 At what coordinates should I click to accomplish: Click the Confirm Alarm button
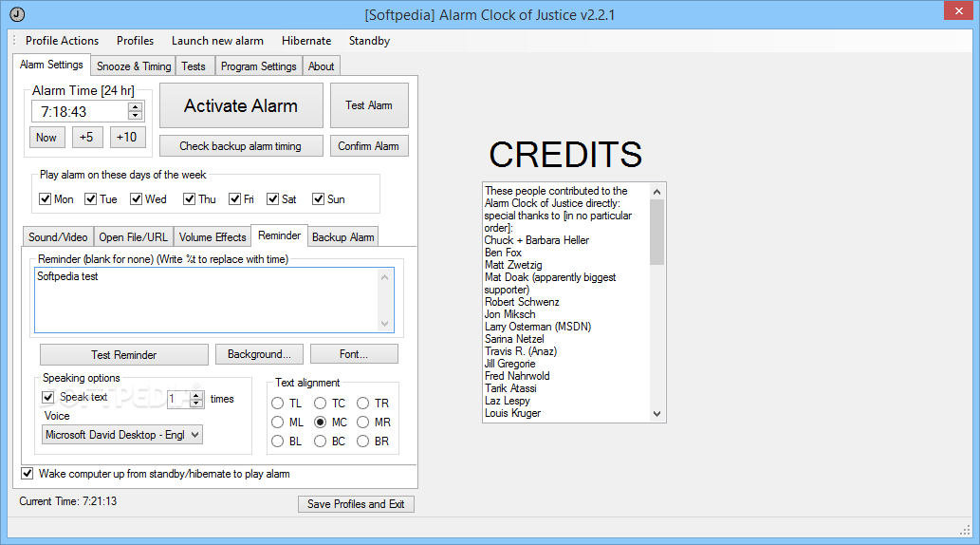click(369, 146)
